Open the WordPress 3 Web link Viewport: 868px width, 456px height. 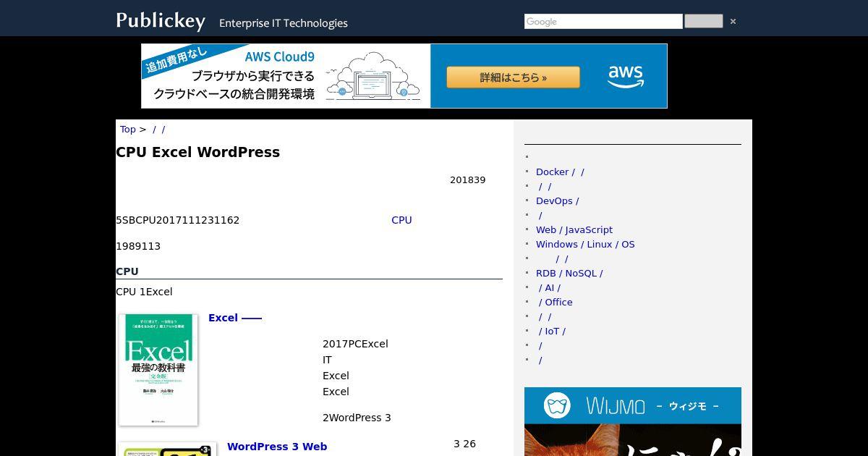point(277,447)
